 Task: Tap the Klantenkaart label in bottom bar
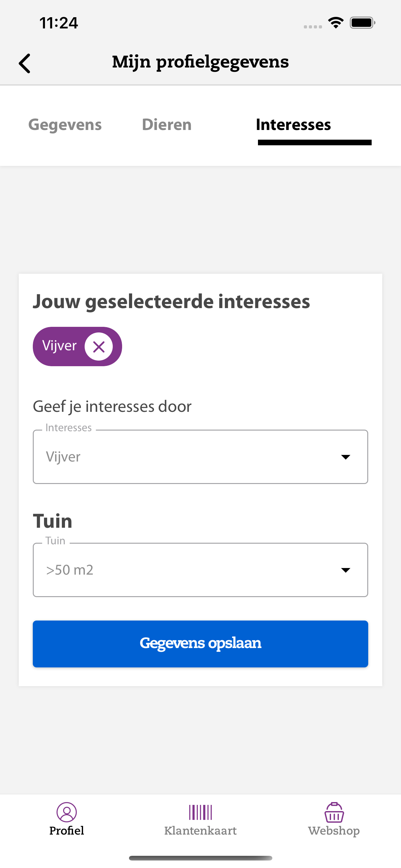point(200,831)
